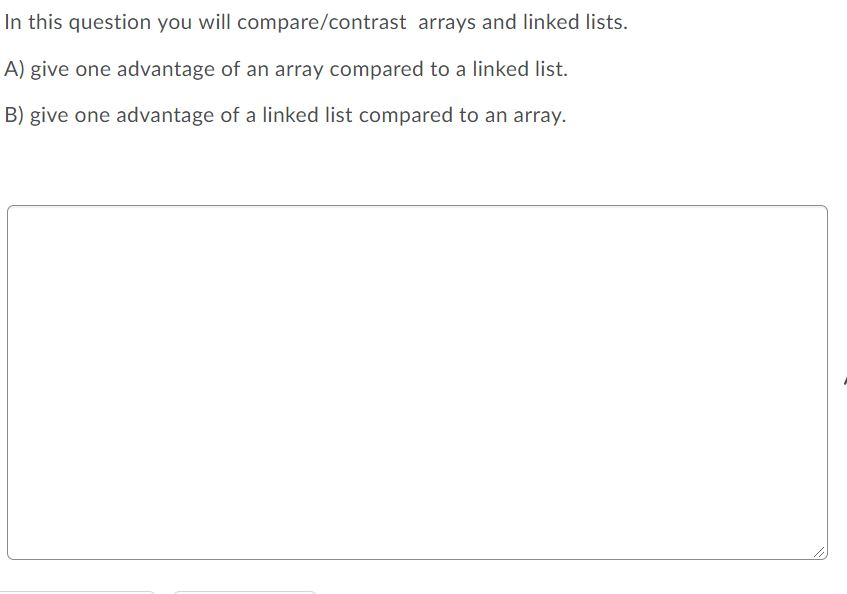Click the second button at the bottom edge
Image resolution: width=847 pixels, height=594 pixels.
click(x=245, y=592)
